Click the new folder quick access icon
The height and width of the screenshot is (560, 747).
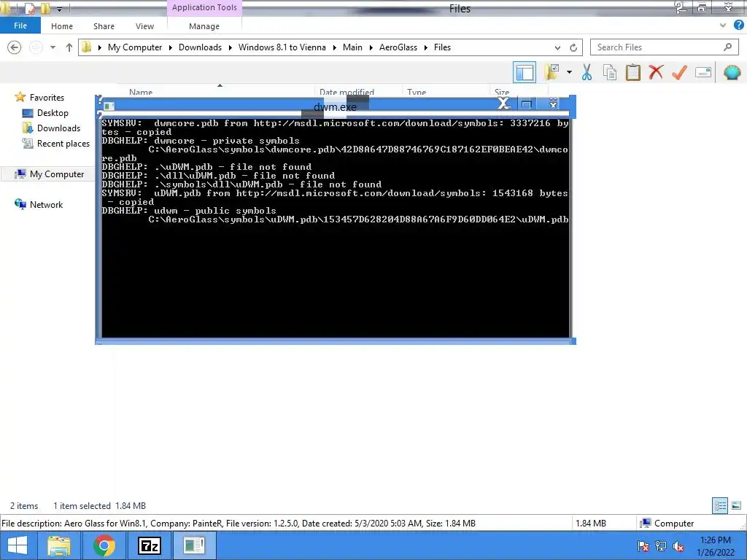[x=45, y=8]
